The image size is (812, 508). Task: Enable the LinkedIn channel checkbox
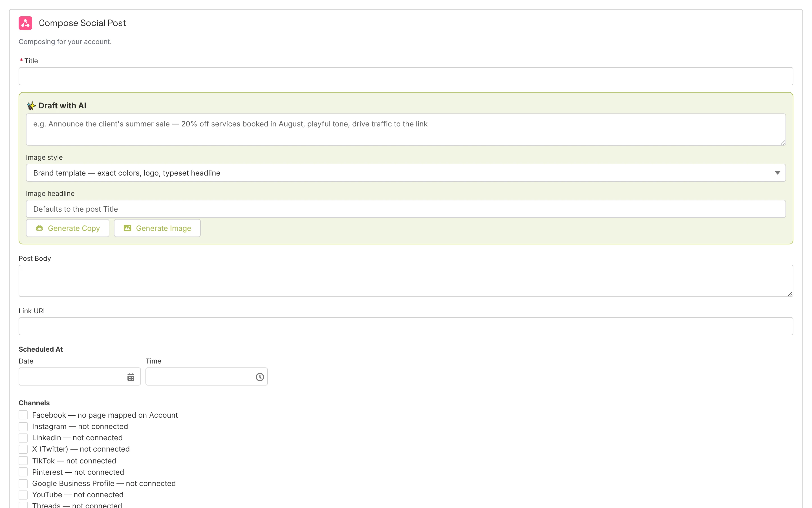[23, 438]
